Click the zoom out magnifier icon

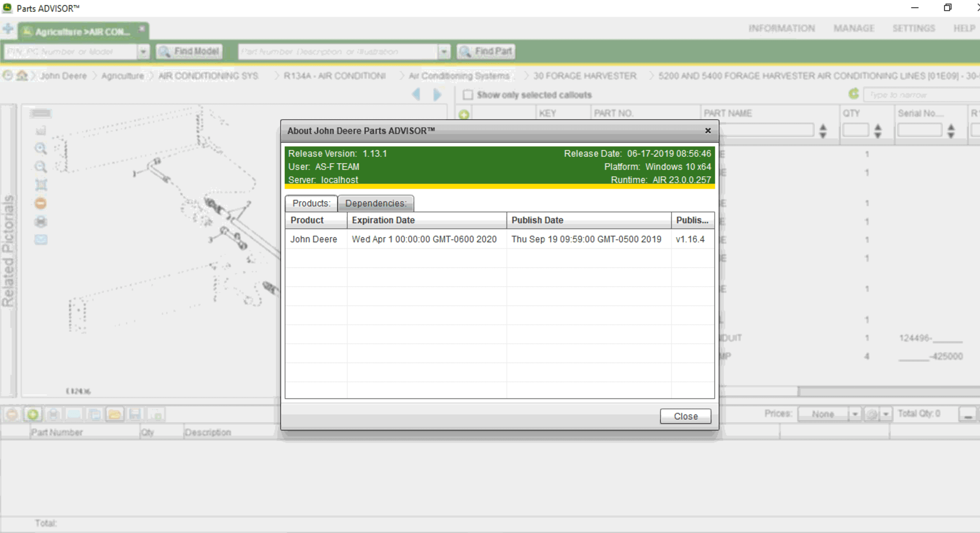pyautogui.click(x=40, y=166)
